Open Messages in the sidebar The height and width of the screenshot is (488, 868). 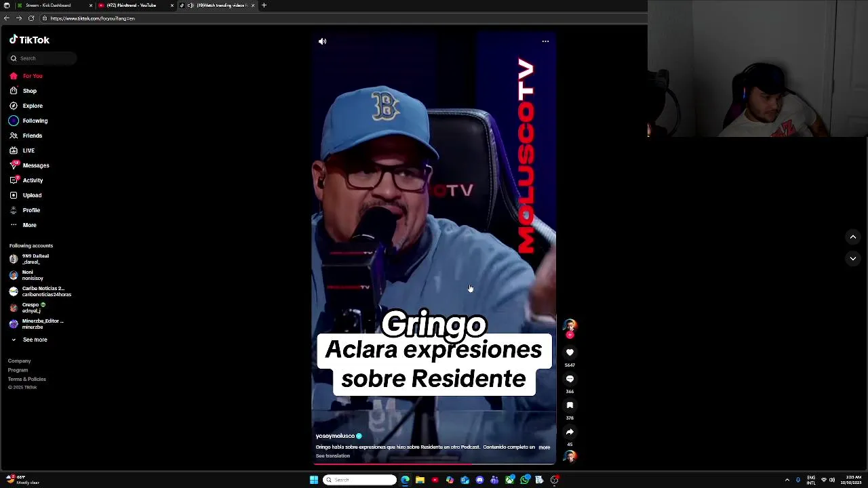pyautogui.click(x=29, y=165)
